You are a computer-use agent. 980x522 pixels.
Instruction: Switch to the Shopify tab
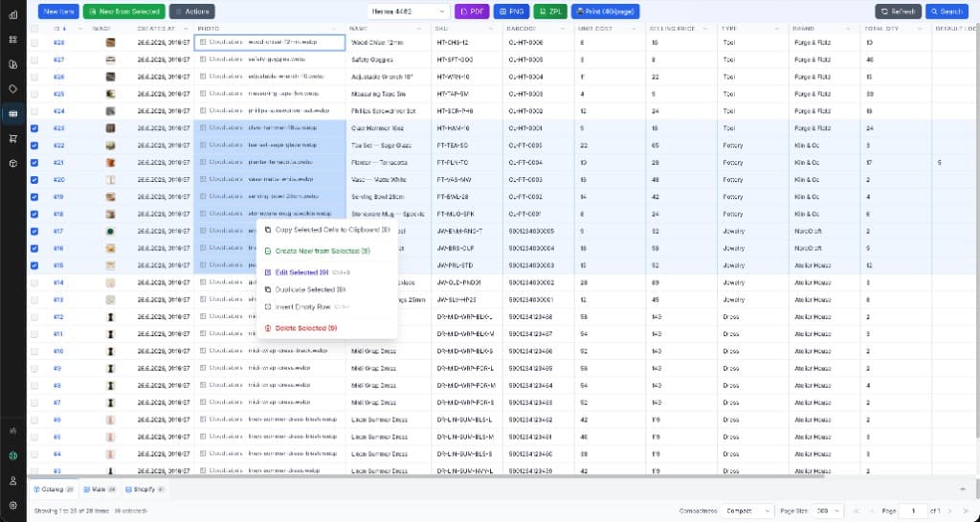(x=145, y=489)
